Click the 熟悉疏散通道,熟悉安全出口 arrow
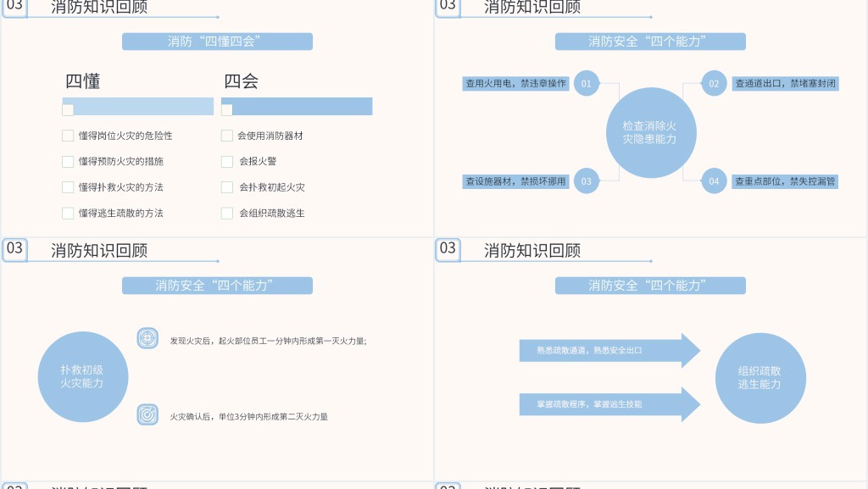The image size is (868, 489). coord(609,350)
